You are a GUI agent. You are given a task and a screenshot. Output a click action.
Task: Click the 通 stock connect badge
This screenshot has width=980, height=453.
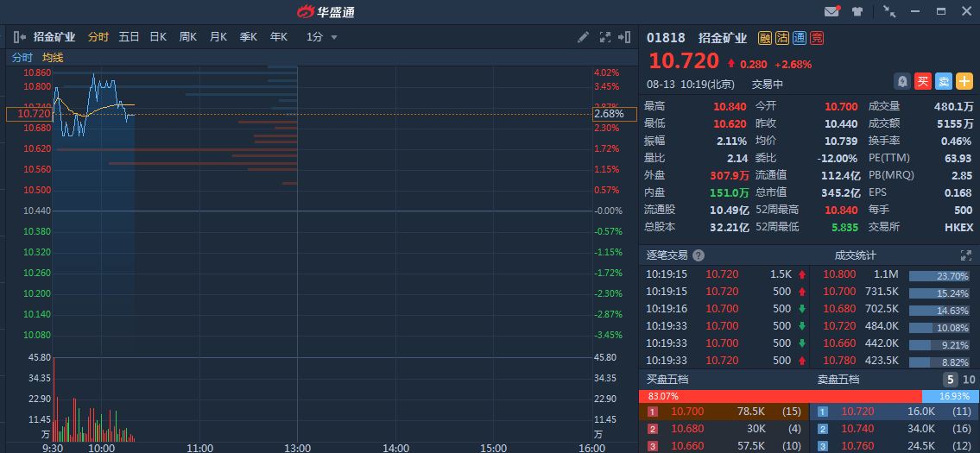[800, 38]
